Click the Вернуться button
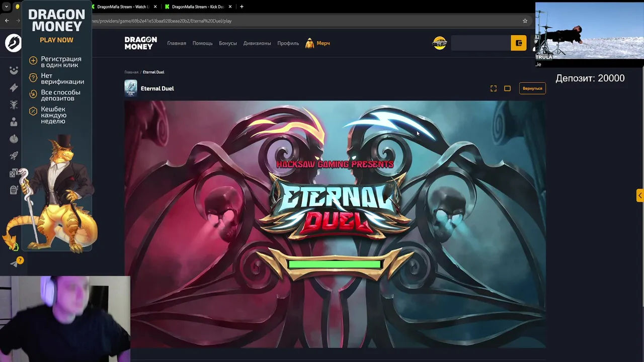 pos(532,88)
